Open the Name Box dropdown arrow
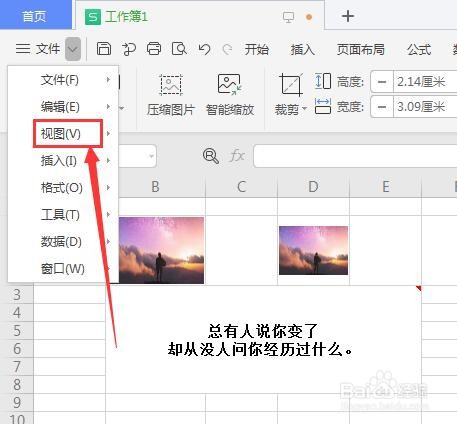Screen dimensions: 457x424 tap(151, 156)
